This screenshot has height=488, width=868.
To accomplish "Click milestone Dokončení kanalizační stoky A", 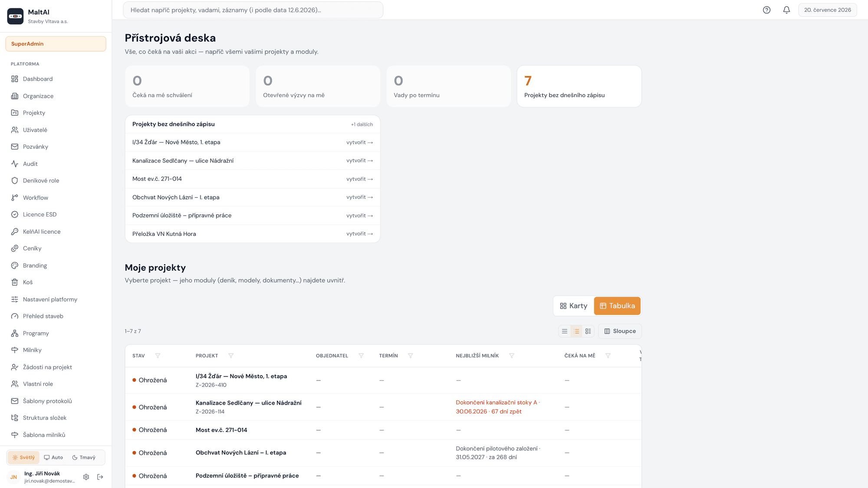I will click(x=498, y=407).
